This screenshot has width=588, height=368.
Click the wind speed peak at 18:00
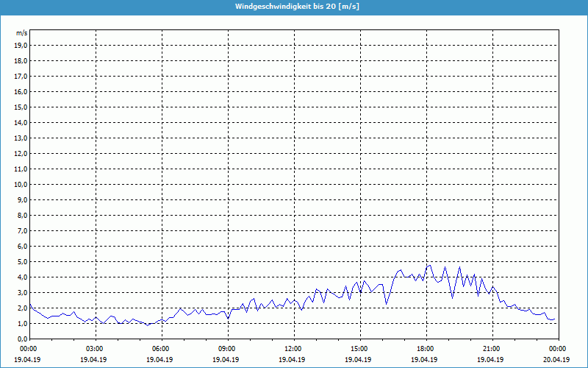(x=429, y=265)
